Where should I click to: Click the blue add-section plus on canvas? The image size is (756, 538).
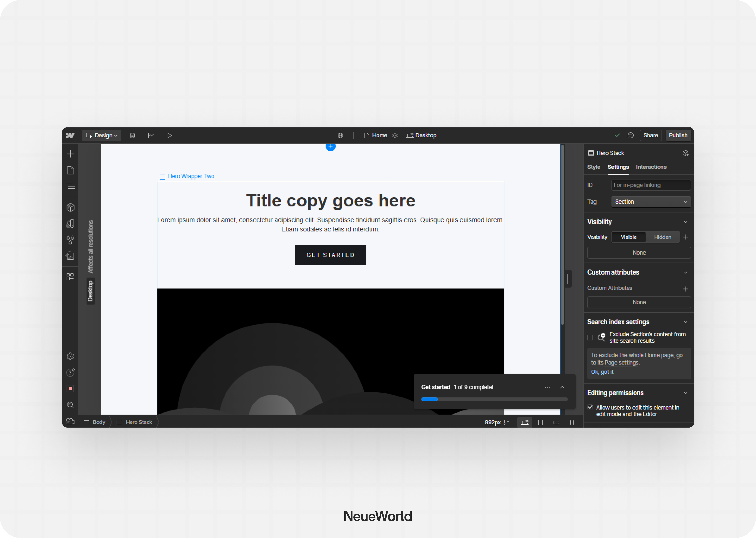(331, 146)
